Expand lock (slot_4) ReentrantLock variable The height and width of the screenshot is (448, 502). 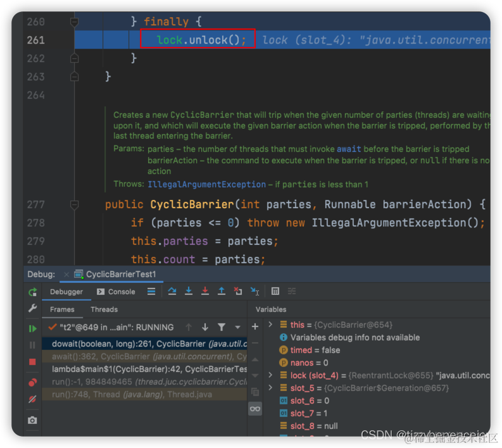(x=270, y=375)
